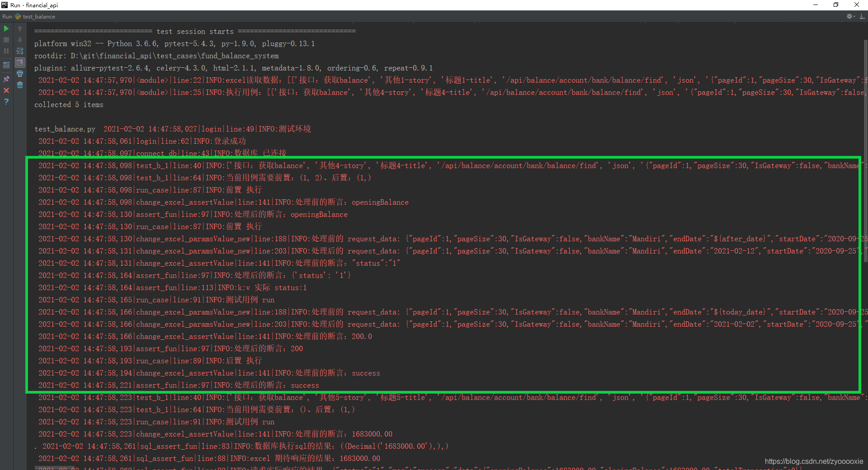Toggle Soft-Wrap for console output
Viewport: 868px width, 470px height.
tap(20, 51)
